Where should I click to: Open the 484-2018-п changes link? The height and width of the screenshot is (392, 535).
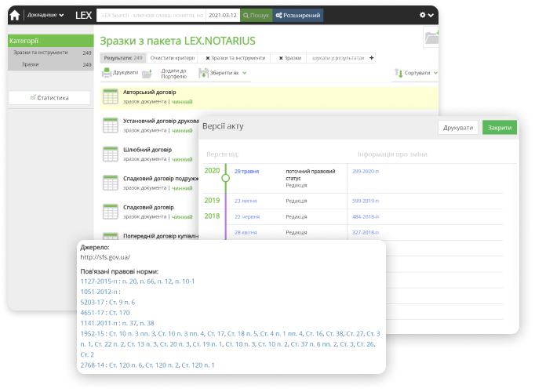tap(366, 216)
